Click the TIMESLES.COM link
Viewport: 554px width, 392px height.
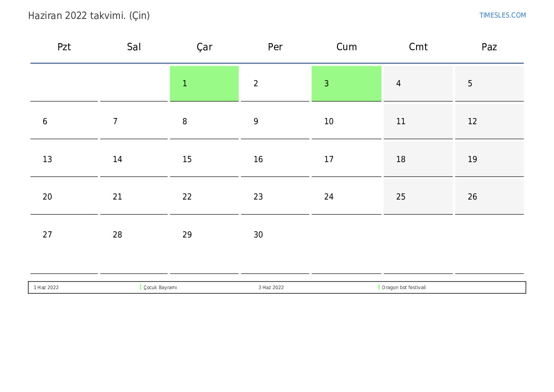(x=502, y=15)
